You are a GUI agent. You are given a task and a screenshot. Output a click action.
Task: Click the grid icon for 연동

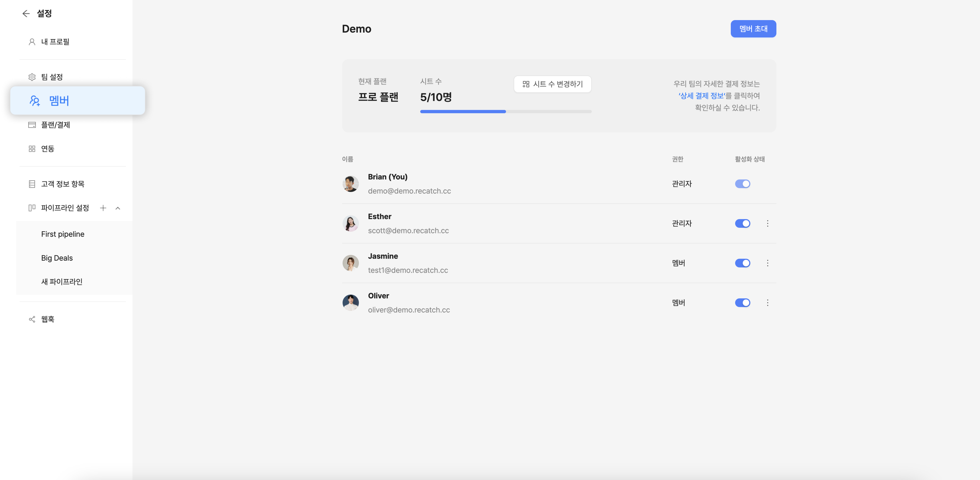click(32, 149)
